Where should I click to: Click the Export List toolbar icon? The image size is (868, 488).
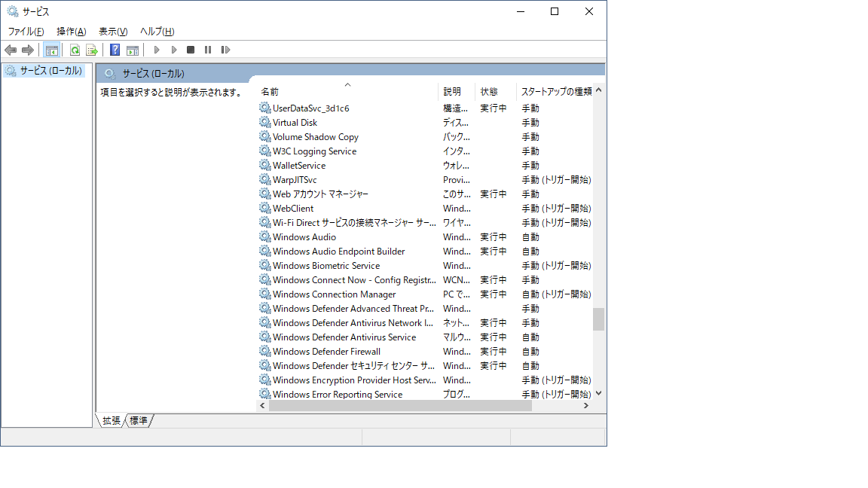coord(92,50)
